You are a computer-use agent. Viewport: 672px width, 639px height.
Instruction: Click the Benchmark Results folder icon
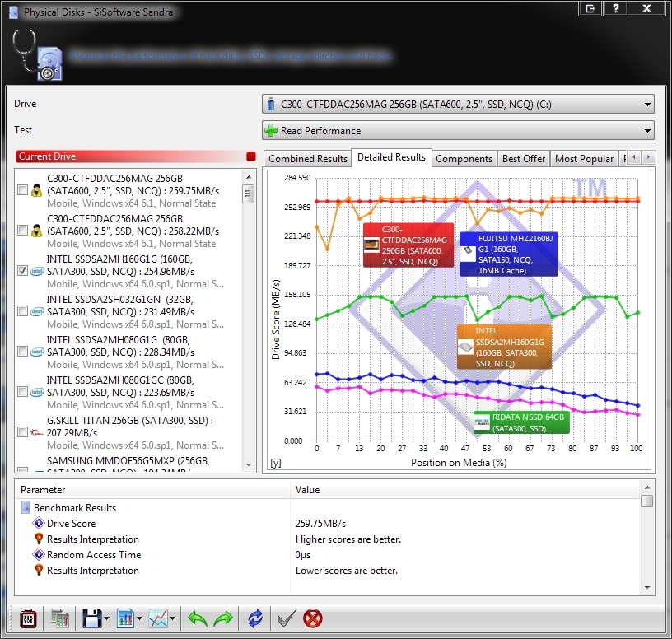point(26,507)
